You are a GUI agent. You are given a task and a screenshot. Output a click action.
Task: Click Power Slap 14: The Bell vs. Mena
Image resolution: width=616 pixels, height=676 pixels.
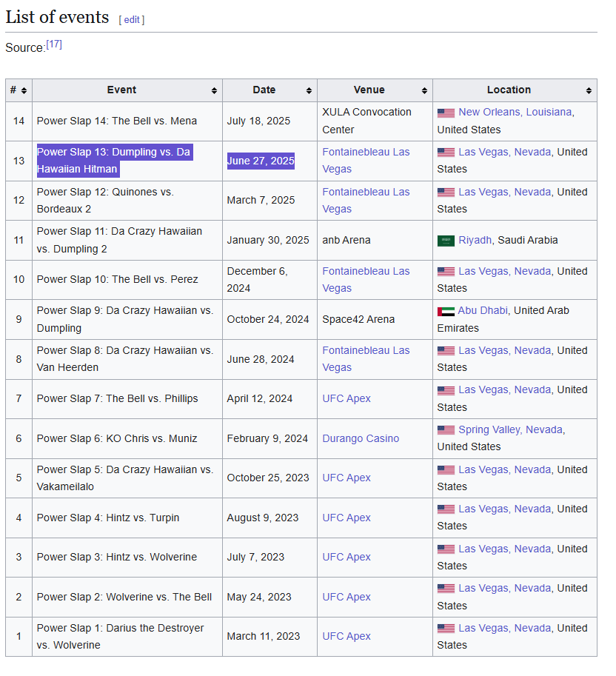(x=117, y=121)
